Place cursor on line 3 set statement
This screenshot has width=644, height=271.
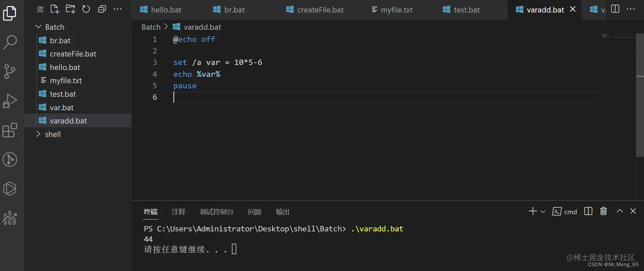coord(218,62)
